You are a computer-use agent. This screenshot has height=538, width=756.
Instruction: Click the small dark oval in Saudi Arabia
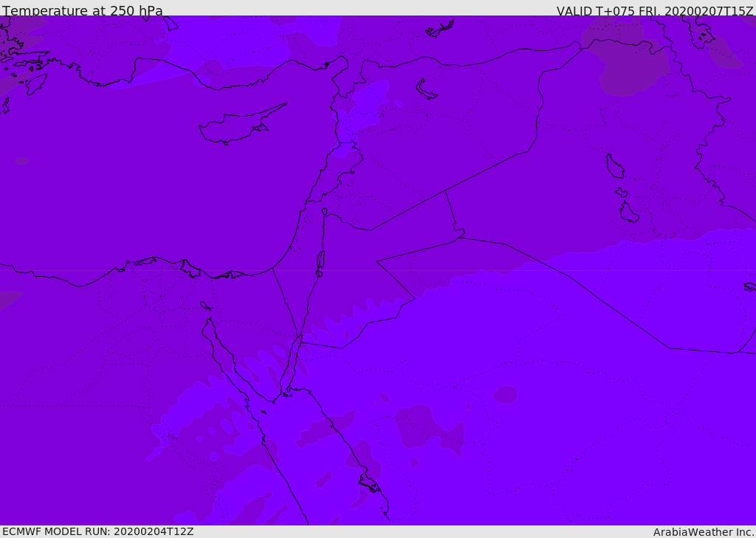tap(505, 395)
